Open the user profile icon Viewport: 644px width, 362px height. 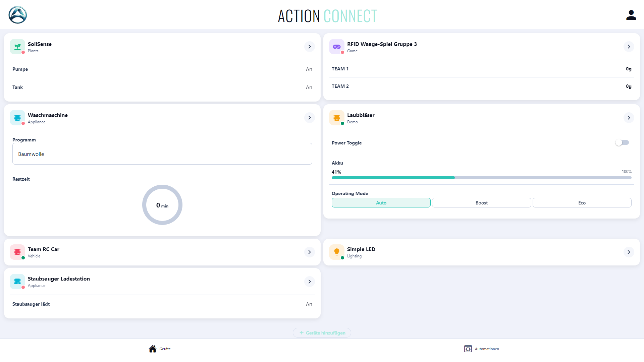(x=631, y=15)
